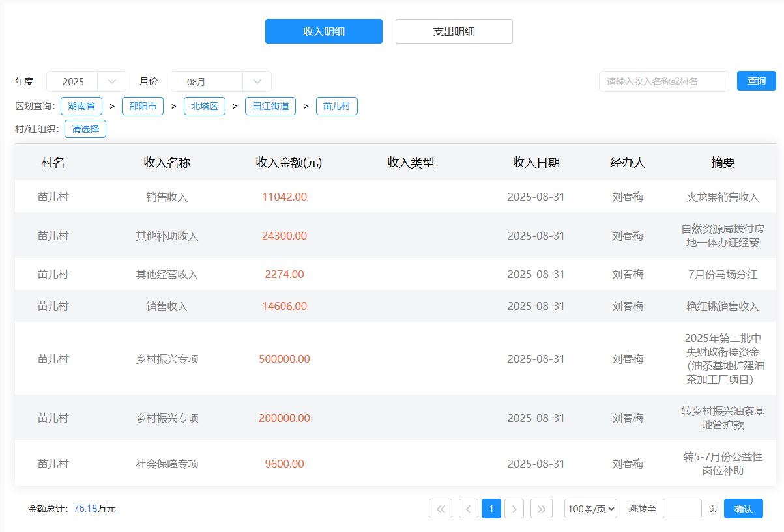Select 邵阳市 in region breadcrumb
The width and height of the screenshot is (784, 532).
click(143, 106)
